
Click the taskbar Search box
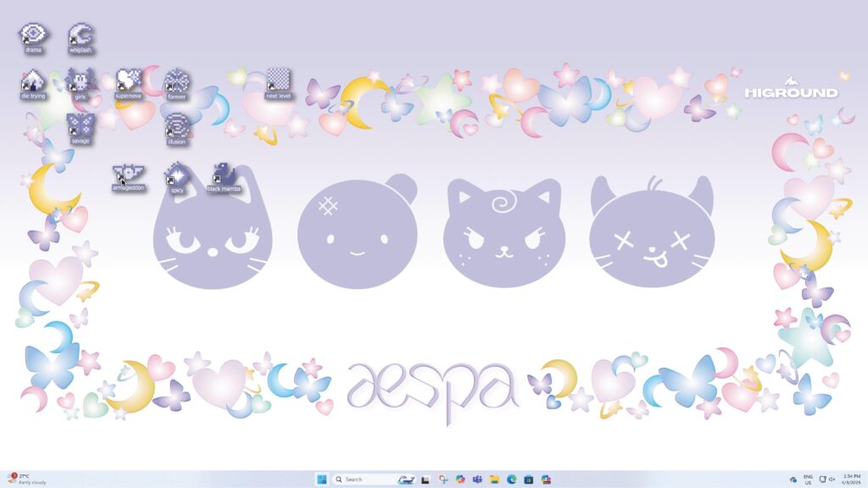364,480
